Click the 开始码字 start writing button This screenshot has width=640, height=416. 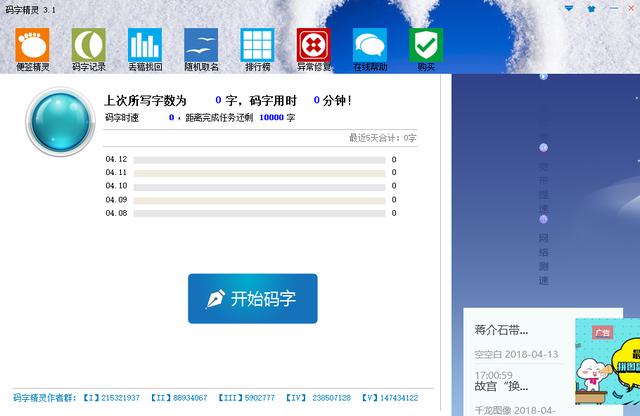tap(253, 298)
